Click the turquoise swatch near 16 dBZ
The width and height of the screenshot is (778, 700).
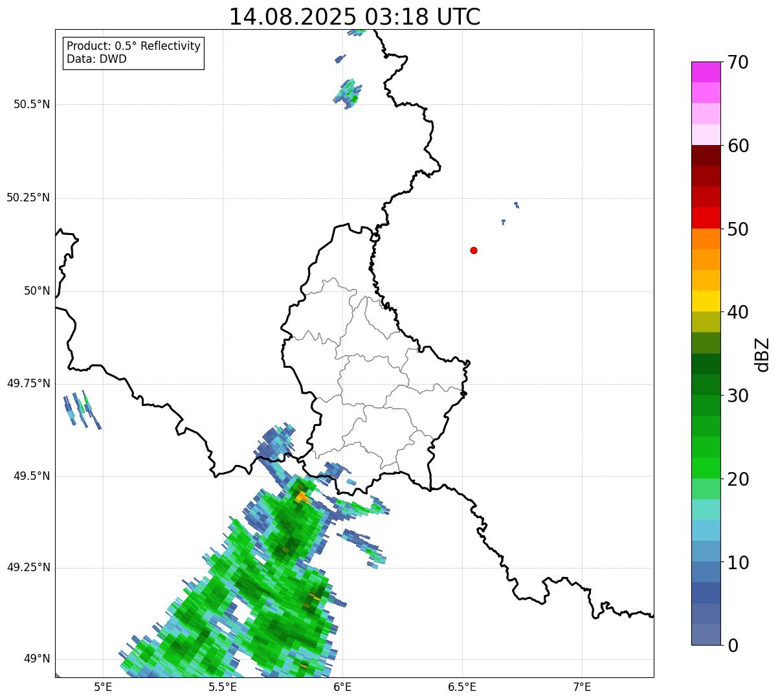(x=706, y=510)
